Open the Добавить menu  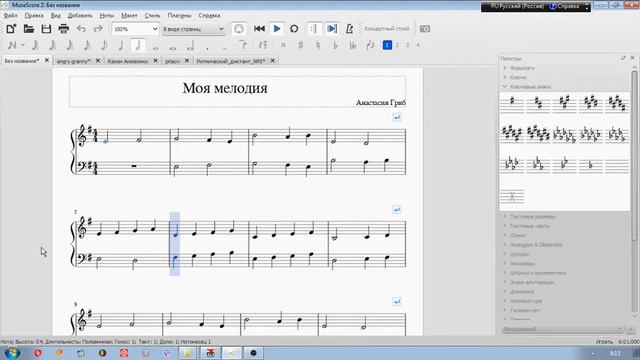pos(80,16)
